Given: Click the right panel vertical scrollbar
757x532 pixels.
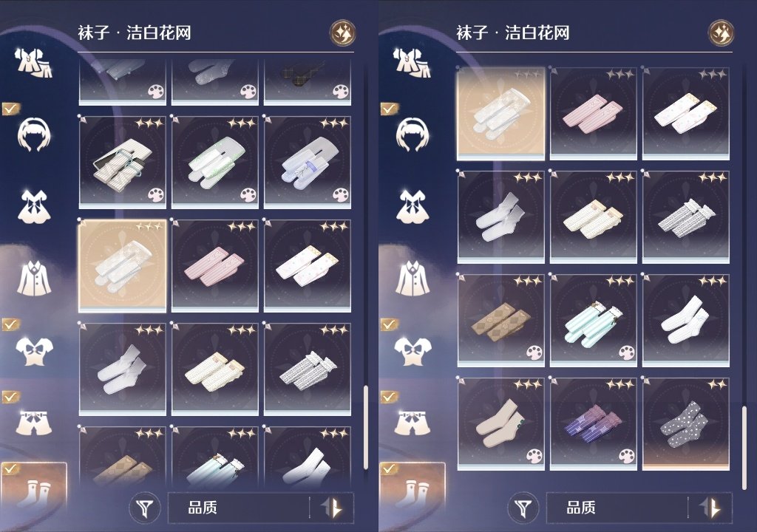Looking at the screenshot, I should point(744,447).
